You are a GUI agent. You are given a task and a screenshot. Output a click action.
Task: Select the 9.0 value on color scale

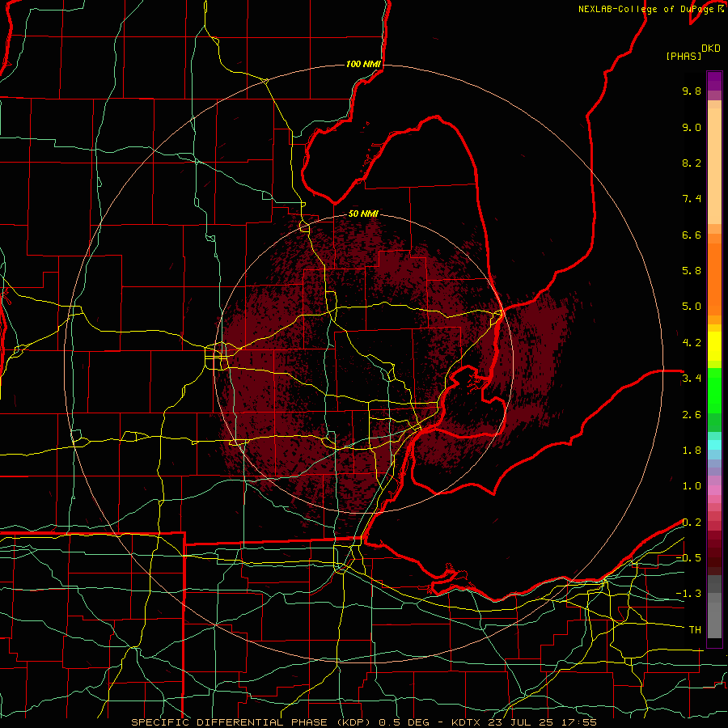tap(692, 127)
